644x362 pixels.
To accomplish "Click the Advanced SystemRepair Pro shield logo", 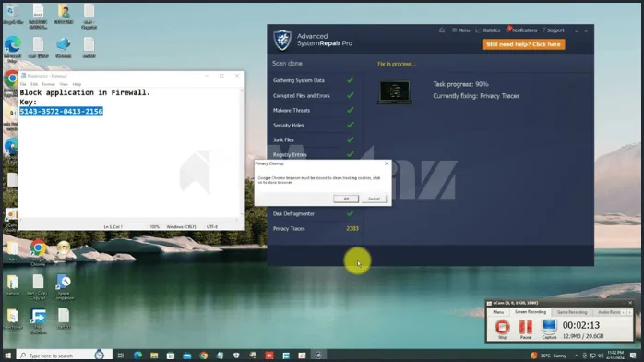I will coord(282,40).
